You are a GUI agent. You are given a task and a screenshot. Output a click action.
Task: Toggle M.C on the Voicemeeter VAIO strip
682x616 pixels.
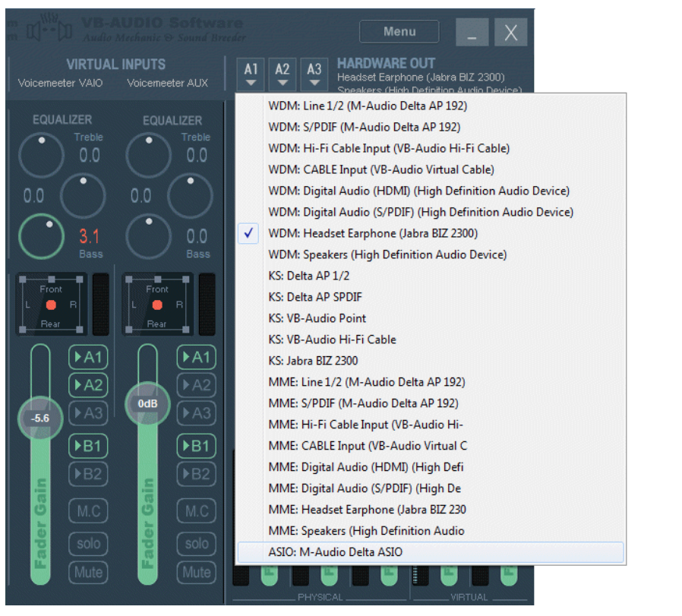coord(88,510)
